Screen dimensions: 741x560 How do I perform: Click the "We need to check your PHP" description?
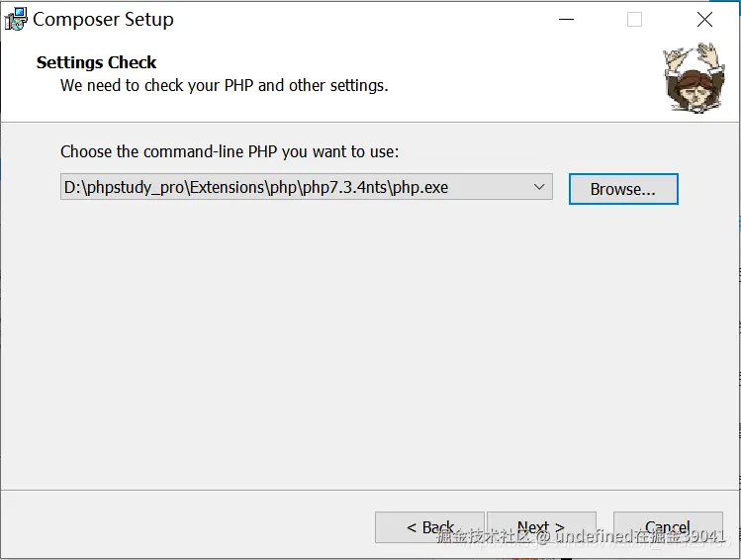point(224,85)
